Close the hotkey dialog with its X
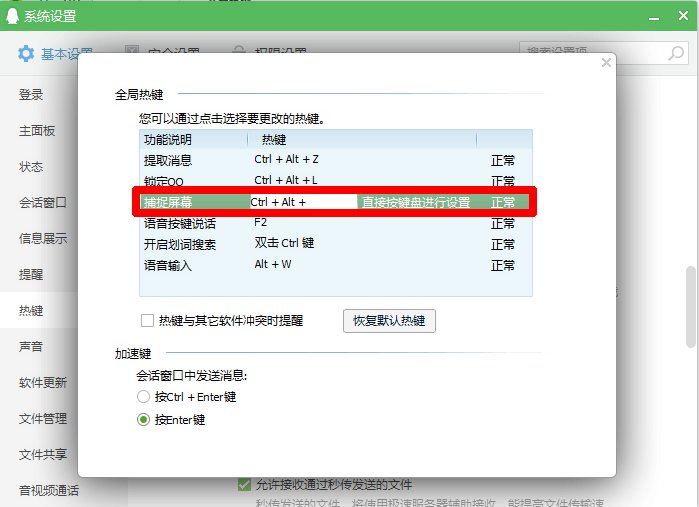Viewport: 699px width, 507px height. pyautogui.click(x=606, y=62)
